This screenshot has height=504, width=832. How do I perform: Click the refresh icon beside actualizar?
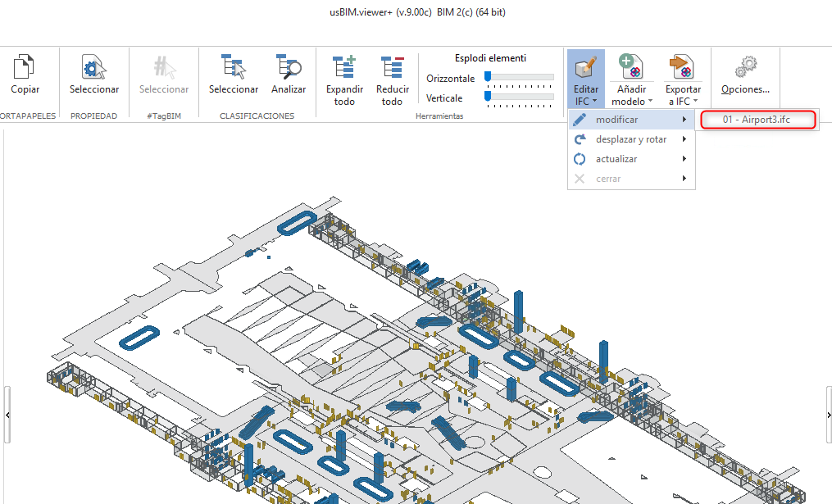pyautogui.click(x=580, y=159)
